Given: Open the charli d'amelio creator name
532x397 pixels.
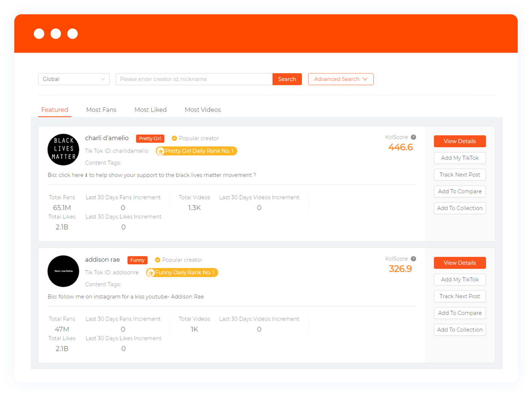Looking at the screenshot, I should (x=107, y=138).
